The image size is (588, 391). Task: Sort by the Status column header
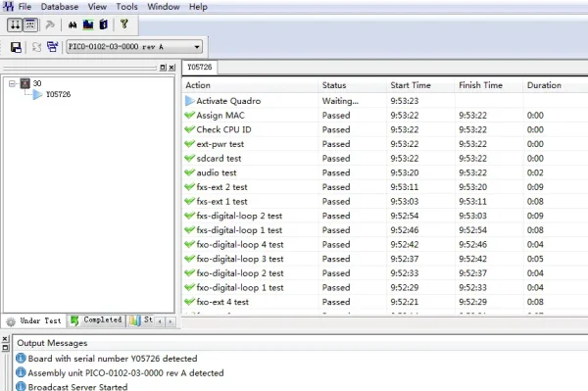point(352,85)
